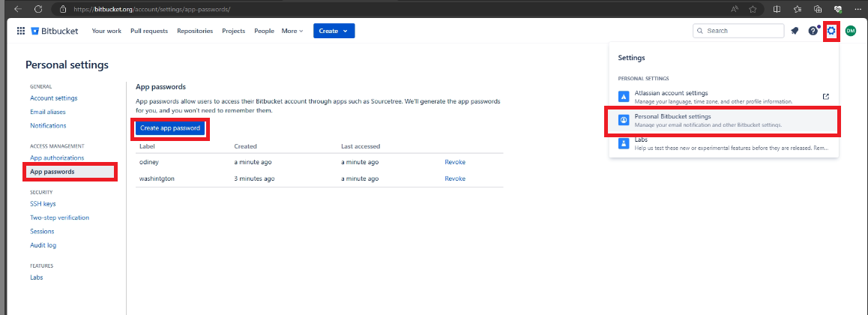Open the help question mark icon
Image resolution: width=868 pixels, height=315 pixels.
pyautogui.click(x=813, y=31)
